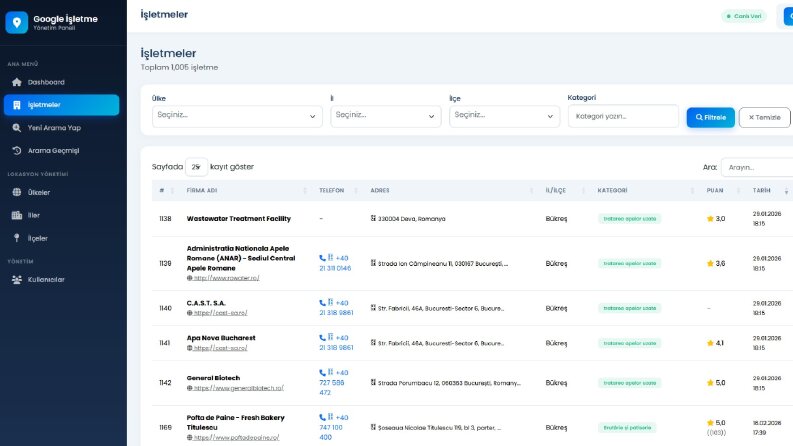Open the generalbiotech.ro website link
The width and height of the screenshot is (793, 446).
click(238, 388)
